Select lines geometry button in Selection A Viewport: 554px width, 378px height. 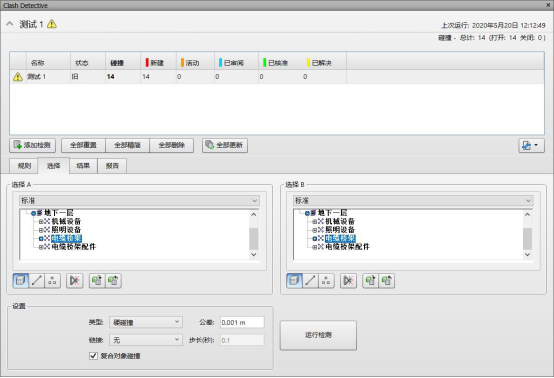36,281
